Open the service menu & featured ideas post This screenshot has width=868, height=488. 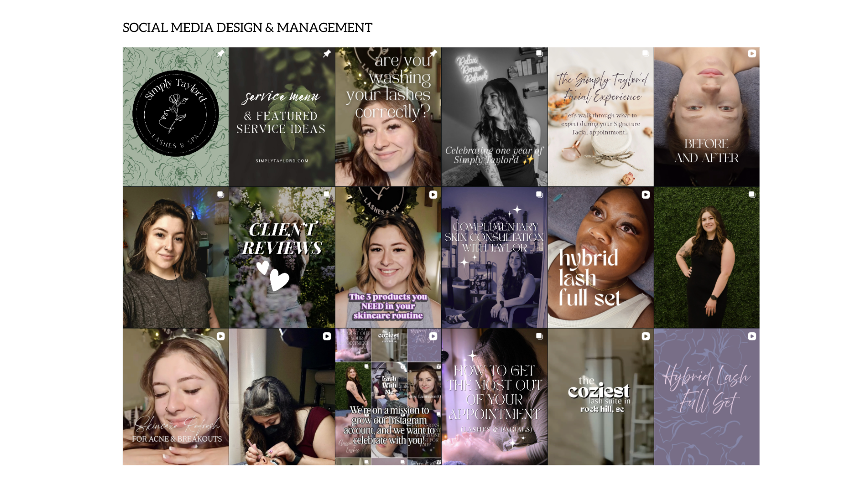point(282,117)
